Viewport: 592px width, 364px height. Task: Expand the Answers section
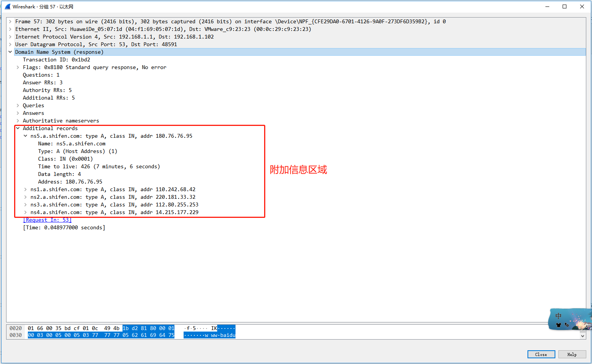(x=18, y=113)
